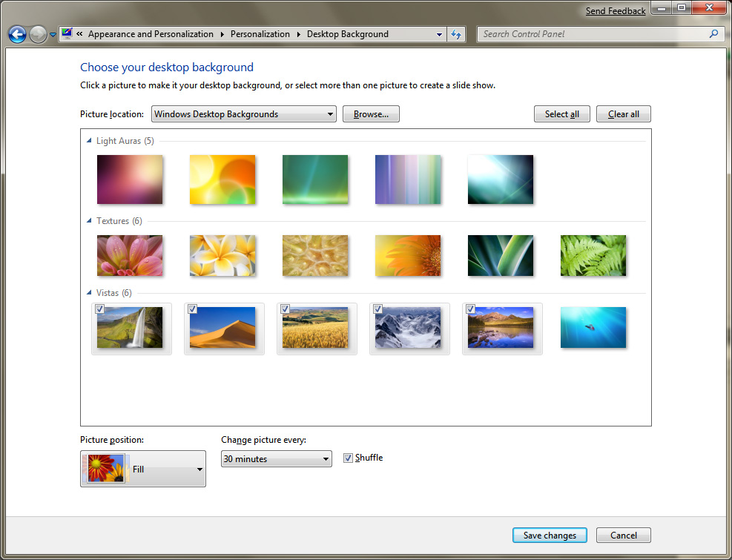Close the window with the red X
This screenshot has height=560, width=732.
tap(709, 7)
